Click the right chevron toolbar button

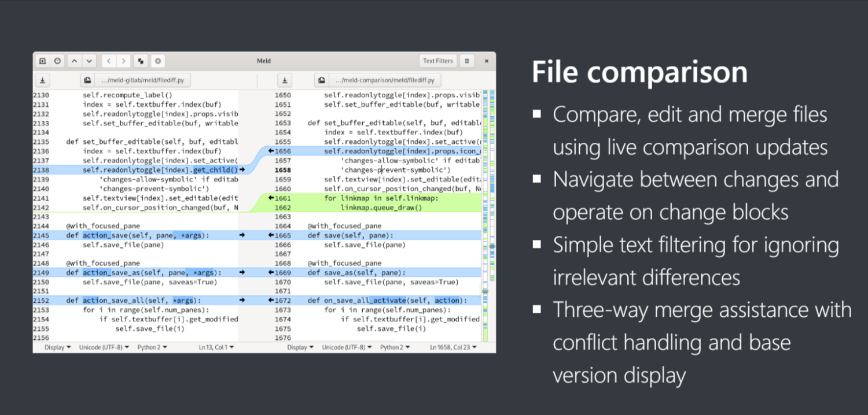[x=123, y=61]
